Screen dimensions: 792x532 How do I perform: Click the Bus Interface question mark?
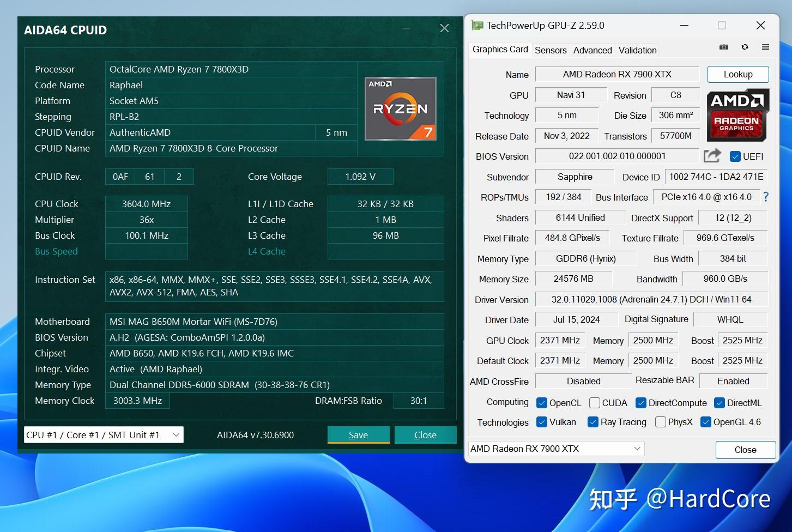coord(766,197)
